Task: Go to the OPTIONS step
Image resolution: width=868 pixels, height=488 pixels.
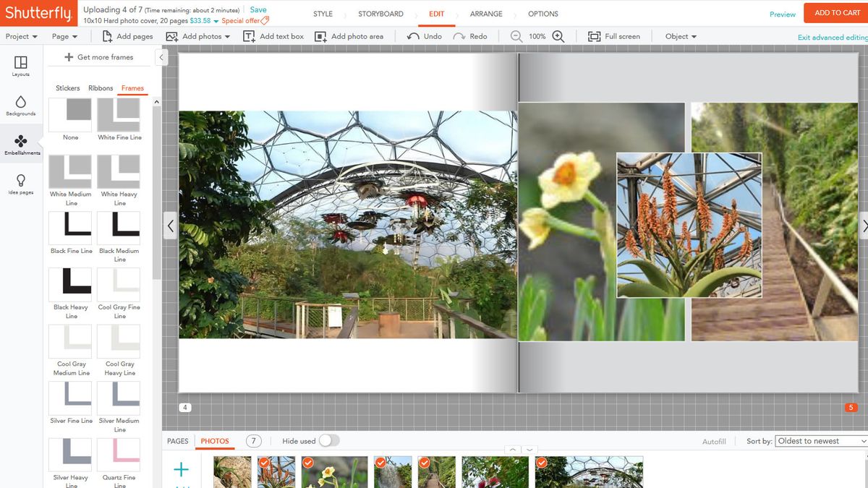Action: [x=543, y=14]
